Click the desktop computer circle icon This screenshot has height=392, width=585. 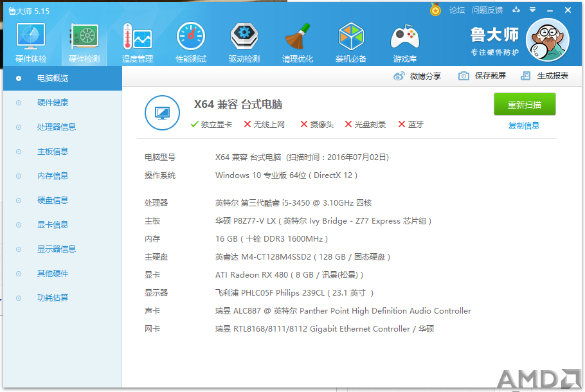point(162,112)
